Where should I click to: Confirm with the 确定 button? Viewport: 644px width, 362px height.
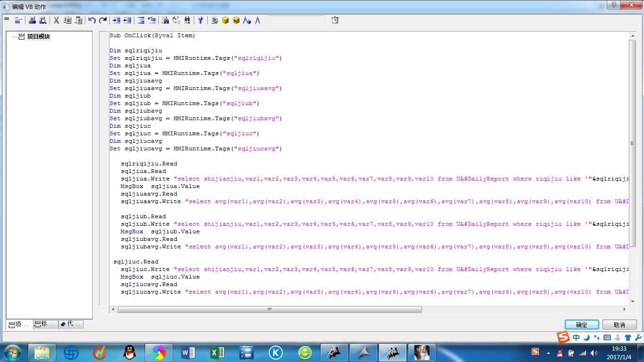coord(582,325)
